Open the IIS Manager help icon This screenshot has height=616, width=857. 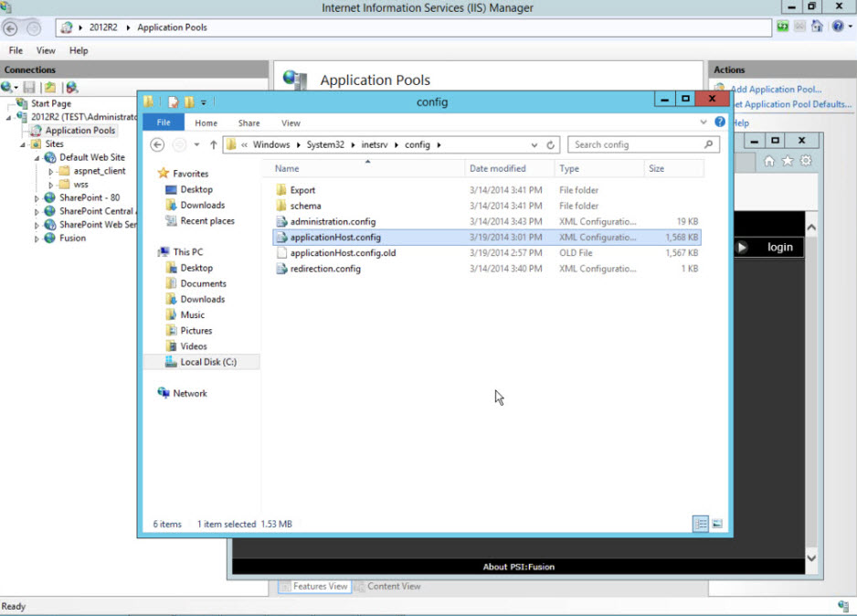coord(837,27)
